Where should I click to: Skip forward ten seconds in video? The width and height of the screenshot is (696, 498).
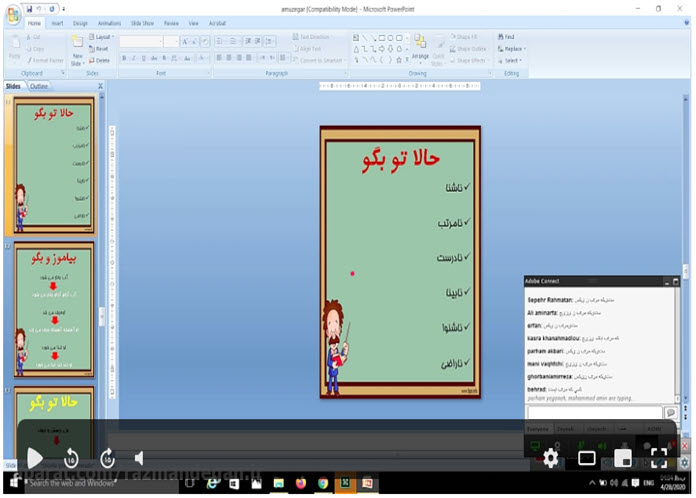point(107,458)
